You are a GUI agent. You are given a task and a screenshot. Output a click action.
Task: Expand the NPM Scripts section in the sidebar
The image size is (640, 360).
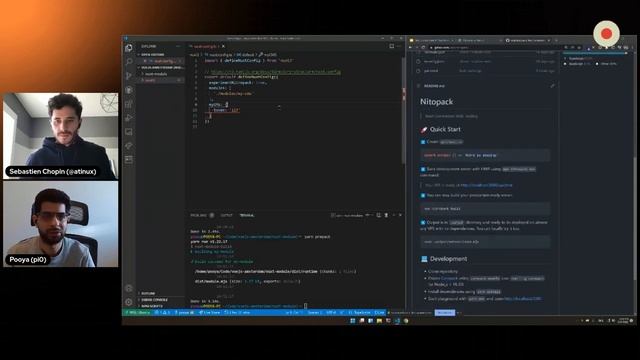[152, 306]
